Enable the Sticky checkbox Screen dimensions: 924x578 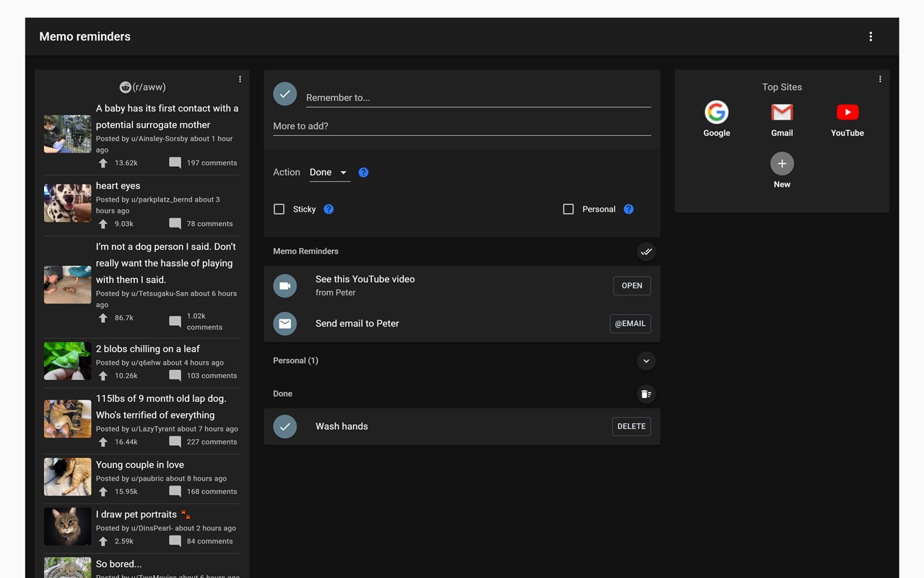[x=279, y=210]
